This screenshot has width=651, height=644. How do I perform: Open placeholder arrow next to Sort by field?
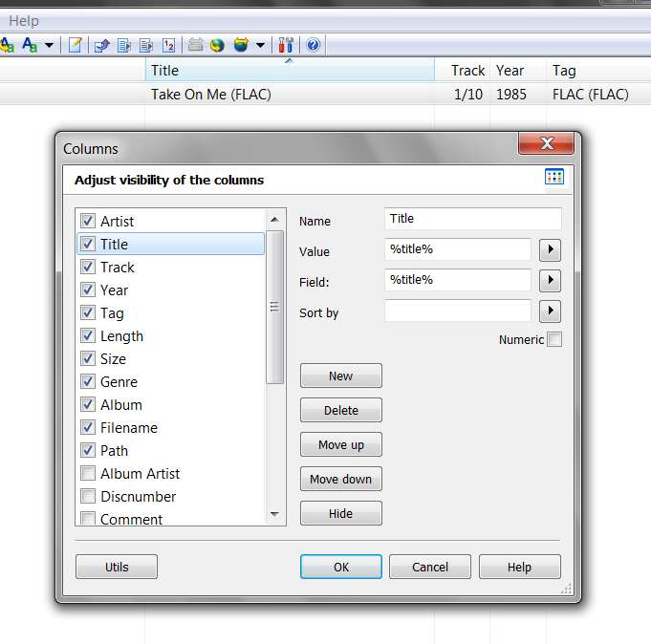tap(550, 311)
